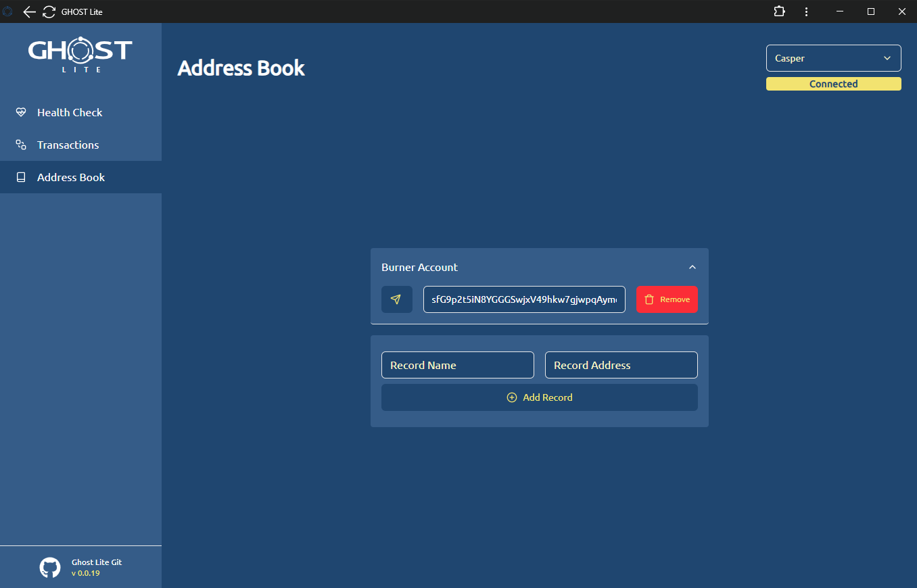Click the Connected status badge
Viewport: 917px width, 588px height.
click(x=834, y=84)
